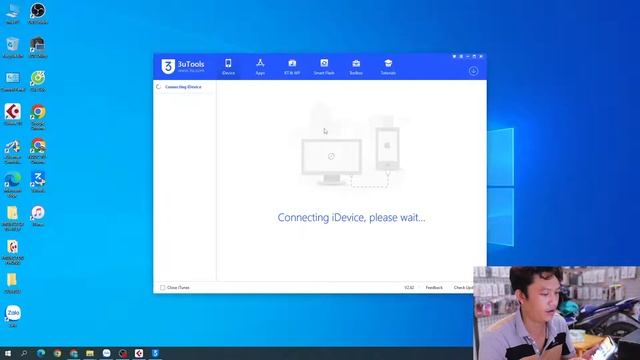Open the 3uTools desktop shortcut
640x360 pixels.
(38, 182)
